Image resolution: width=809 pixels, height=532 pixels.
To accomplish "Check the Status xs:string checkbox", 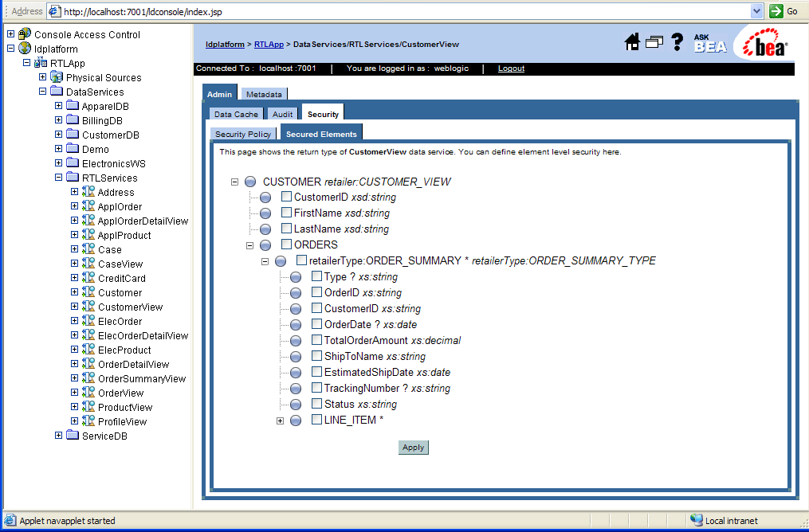I will (x=316, y=404).
